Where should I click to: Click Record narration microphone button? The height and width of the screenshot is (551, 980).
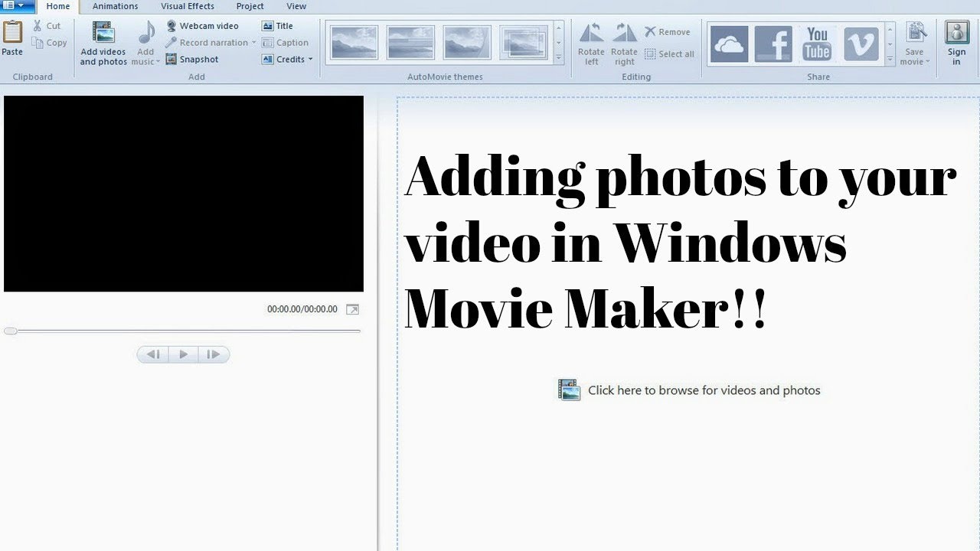pyautogui.click(x=207, y=43)
